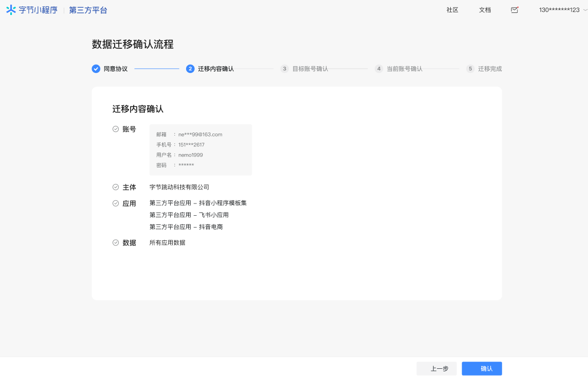Click the 数据 section label
Screen dimensions: 588x376
tap(130, 243)
